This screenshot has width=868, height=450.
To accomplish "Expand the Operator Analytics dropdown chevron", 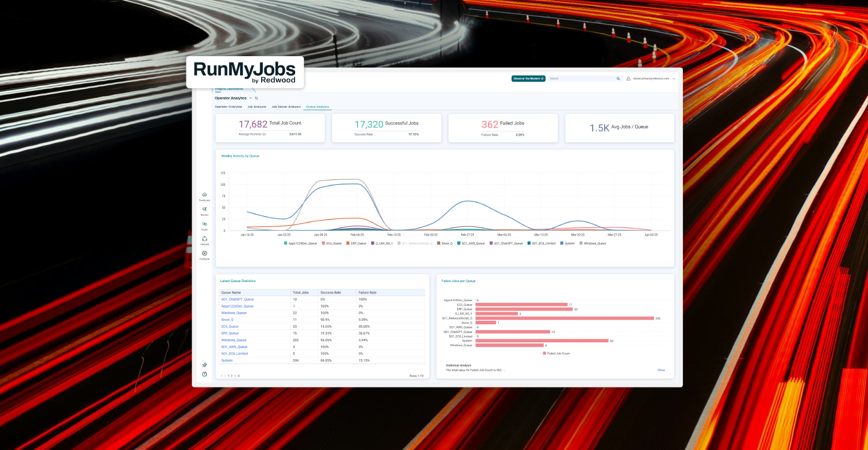I will pos(251,98).
